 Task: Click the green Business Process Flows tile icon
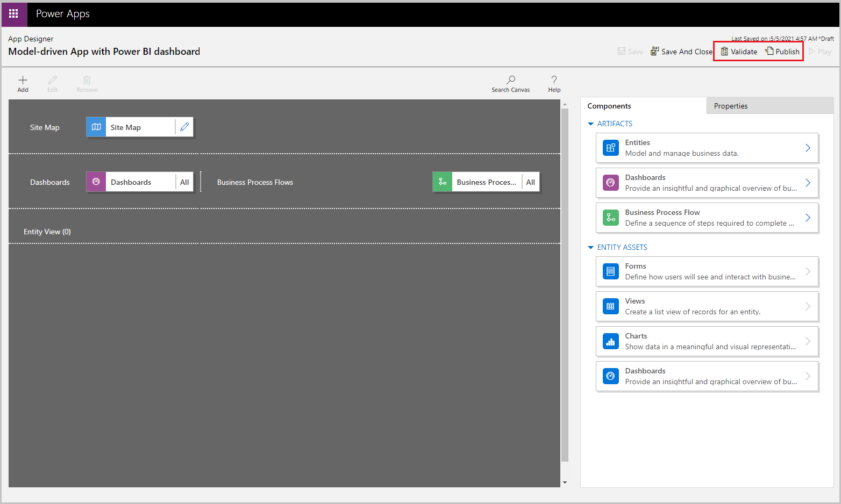pyautogui.click(x=443, y=182)
